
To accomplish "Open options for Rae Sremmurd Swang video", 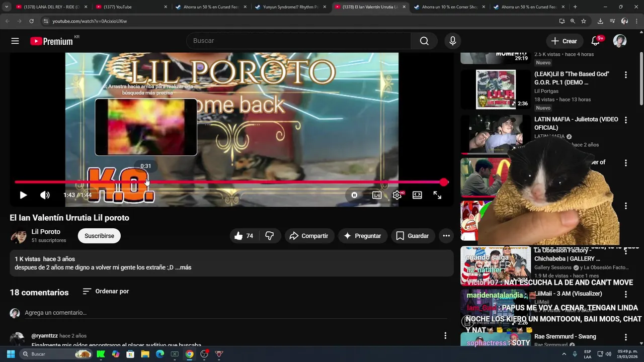I will pos(626,337).
